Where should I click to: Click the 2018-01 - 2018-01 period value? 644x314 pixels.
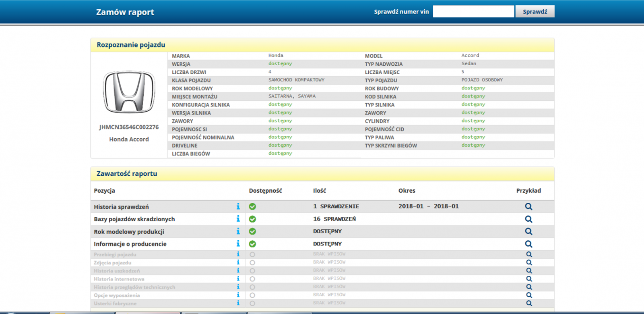(429, 206)
